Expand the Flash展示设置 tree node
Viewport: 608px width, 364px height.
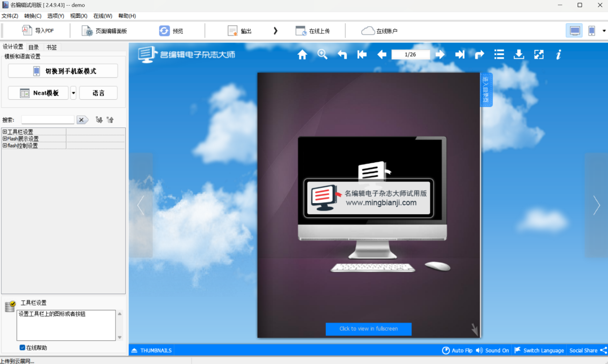pos(5,139)
